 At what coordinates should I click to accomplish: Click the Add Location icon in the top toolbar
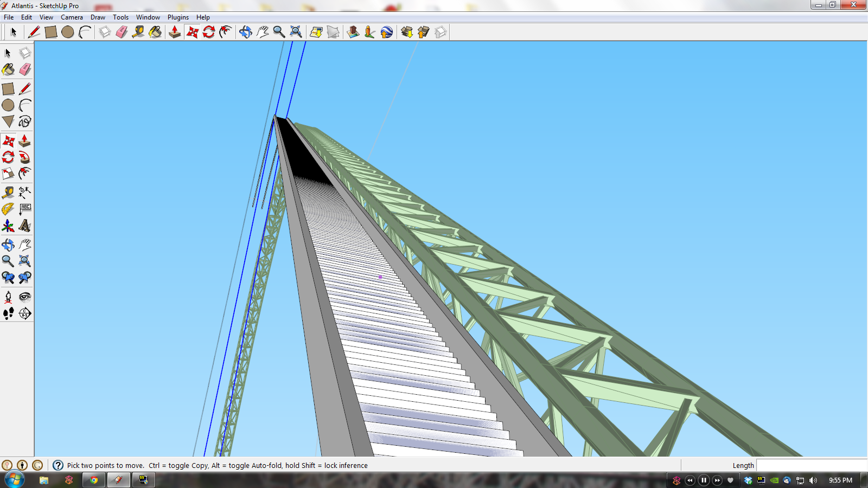tap(316, 32)
